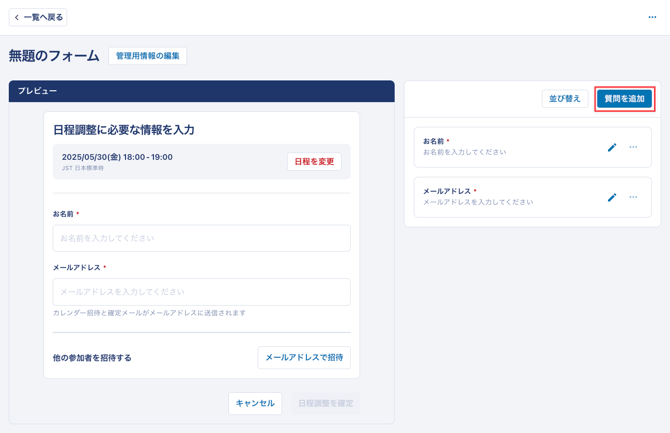Image resolution: width=670 pixels, height=433 pixels.
Task: Click the 無題のフォーム form title
Action: [54, 56]
